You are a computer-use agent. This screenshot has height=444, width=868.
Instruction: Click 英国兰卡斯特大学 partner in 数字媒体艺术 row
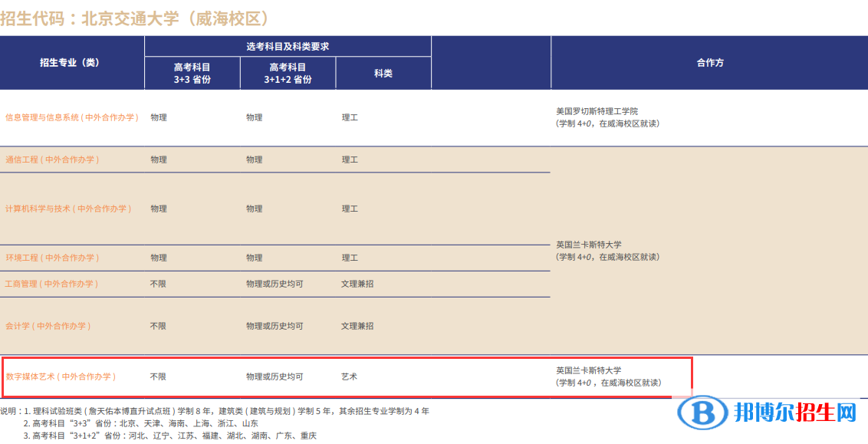click(x=589, y=370)
